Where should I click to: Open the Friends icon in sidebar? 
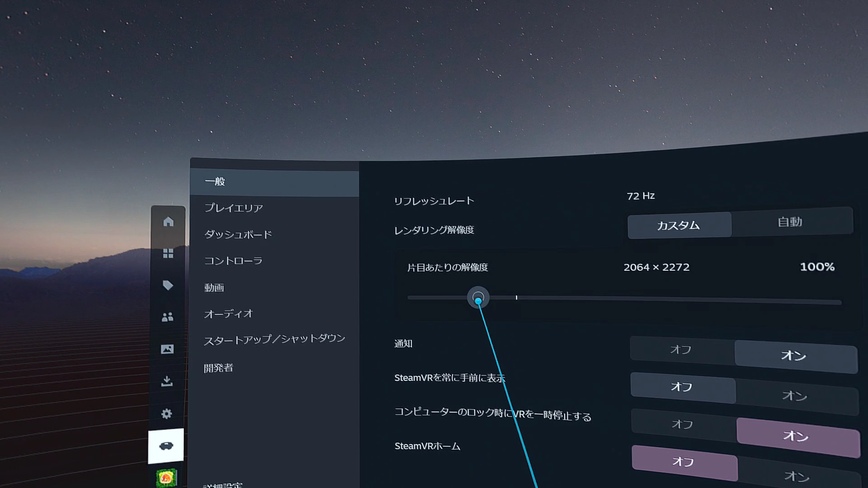[x=167, y=317]
